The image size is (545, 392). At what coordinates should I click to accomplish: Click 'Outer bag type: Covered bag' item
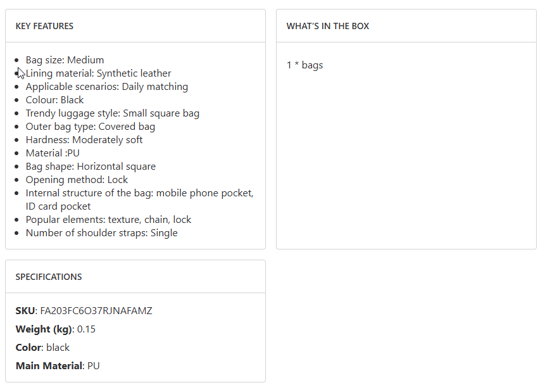click(90, 127)
